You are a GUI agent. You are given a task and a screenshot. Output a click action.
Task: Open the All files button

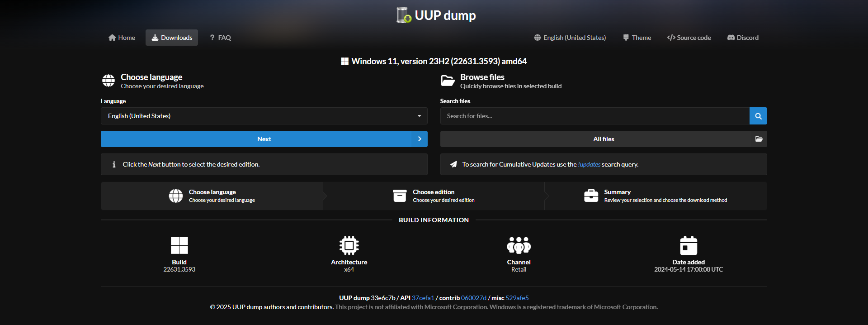(604, 139)
